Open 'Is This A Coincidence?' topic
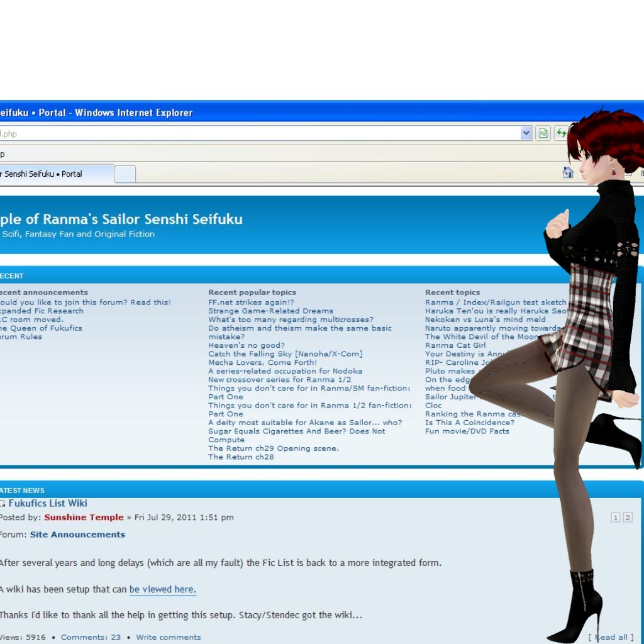 469,423
